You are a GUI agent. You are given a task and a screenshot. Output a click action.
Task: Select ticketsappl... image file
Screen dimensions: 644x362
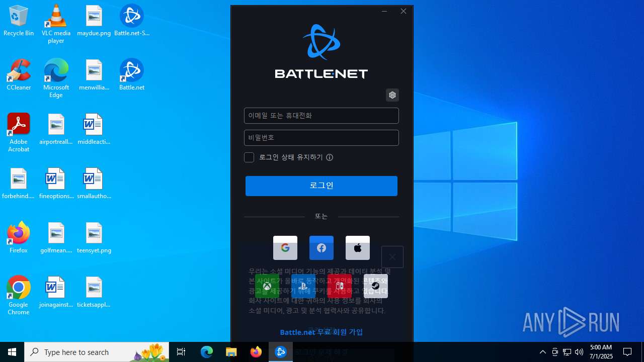tap(94, 292)
